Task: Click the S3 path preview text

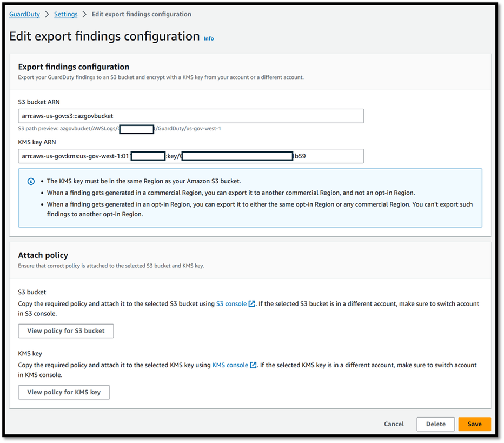Action: point(119,129)
